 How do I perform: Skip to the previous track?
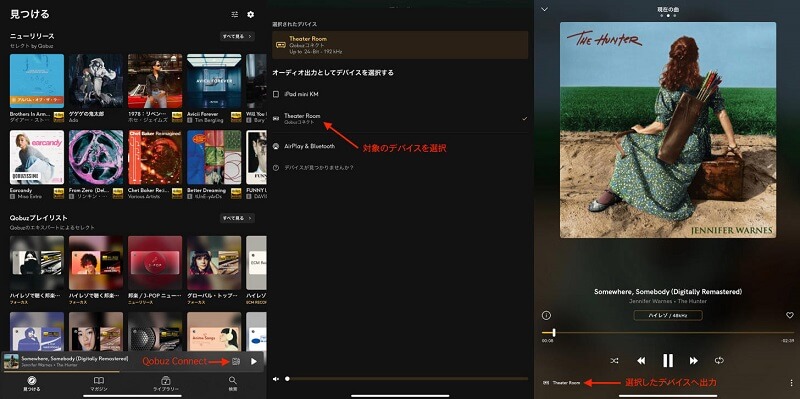pos(641,360)
